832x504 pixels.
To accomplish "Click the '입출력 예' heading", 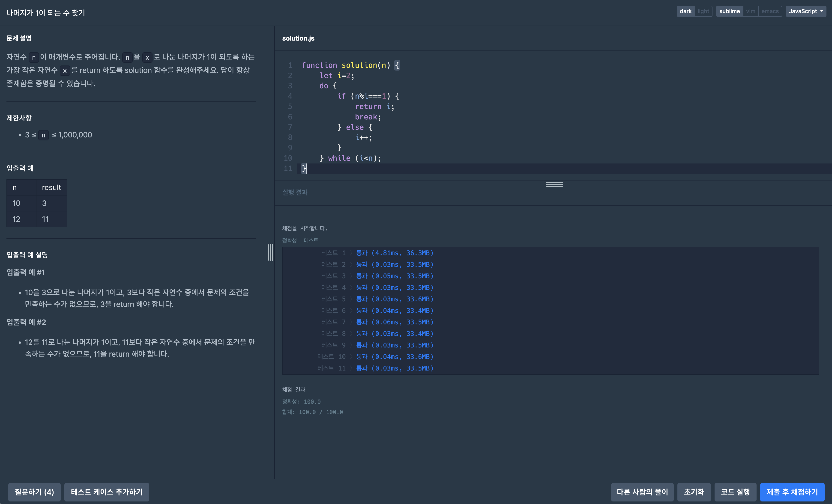I will (x=20, y=168).
